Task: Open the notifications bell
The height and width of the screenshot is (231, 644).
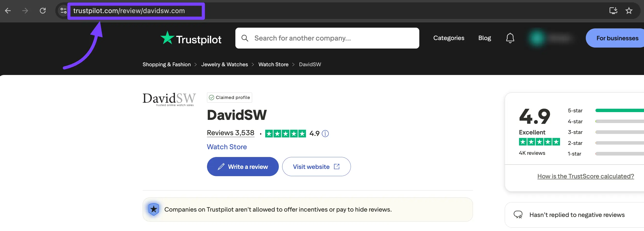Action: point(510,38)
